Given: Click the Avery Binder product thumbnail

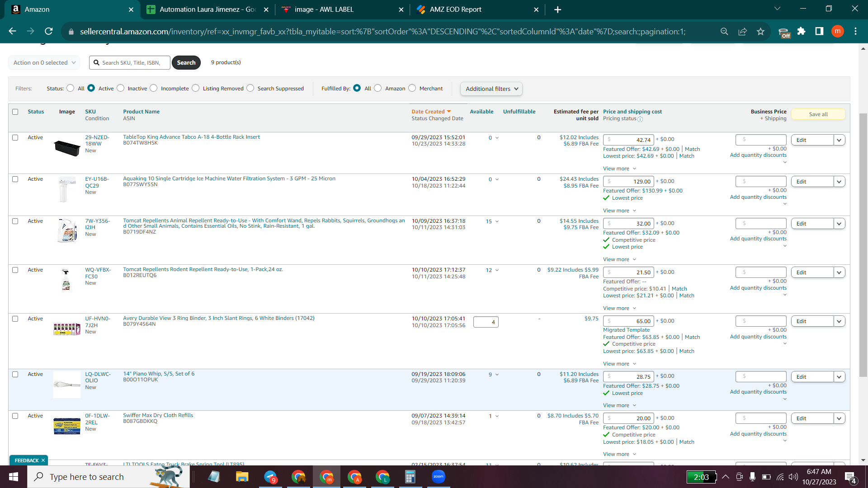Looking at the screenshot, I should (67, 329).
